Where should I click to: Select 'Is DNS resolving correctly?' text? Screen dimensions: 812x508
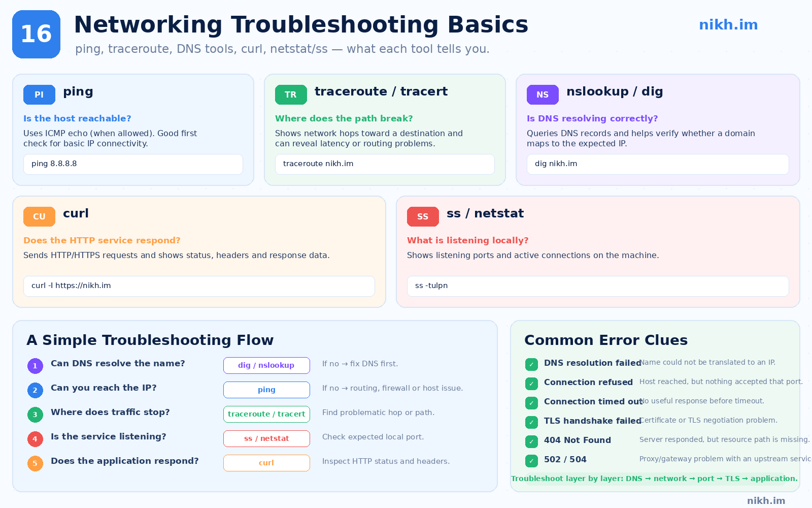[592, 118]
